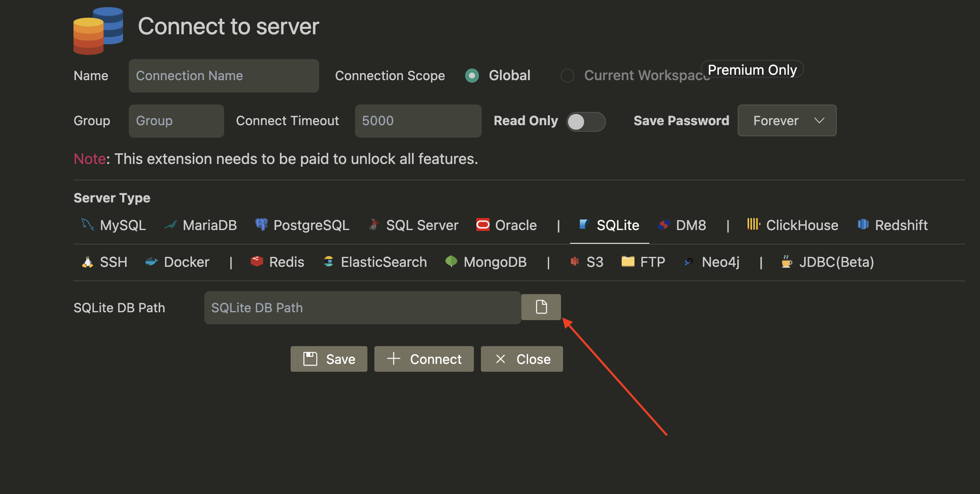Select the MySQL server type icon
This screenshot has height=494, width=980.
(x=87, y=225)
